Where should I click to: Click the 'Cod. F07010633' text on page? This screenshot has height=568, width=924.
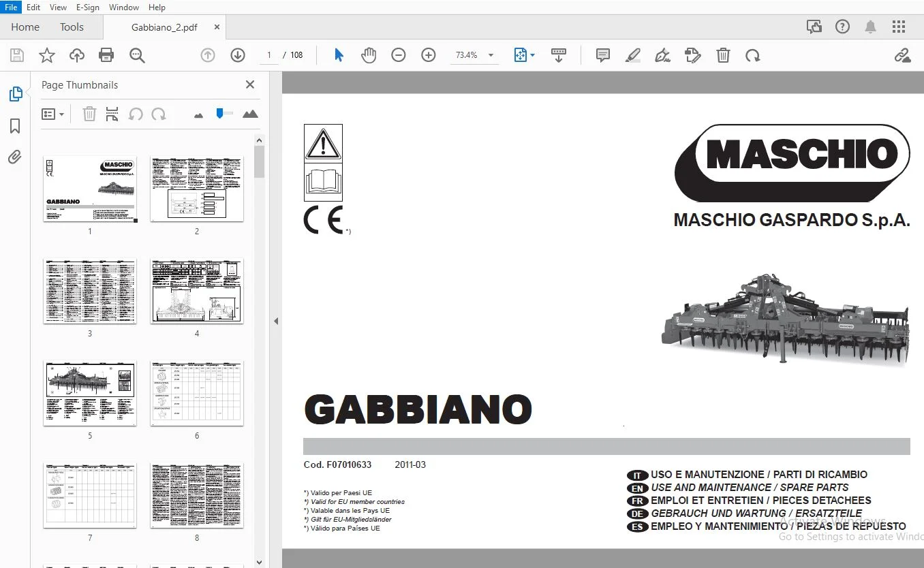[x=337, y=465]
